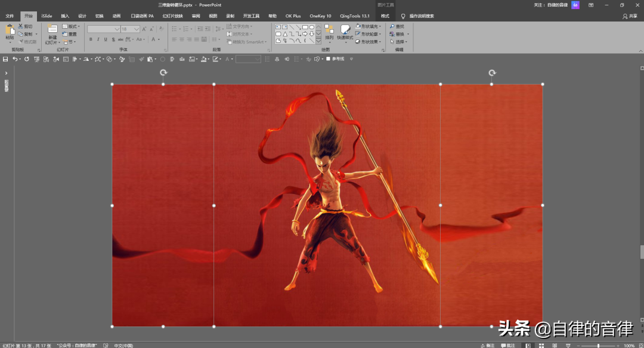Click Find (查找) button
The height and width of the screenshot is (348, 644).
tap(397, 26)
